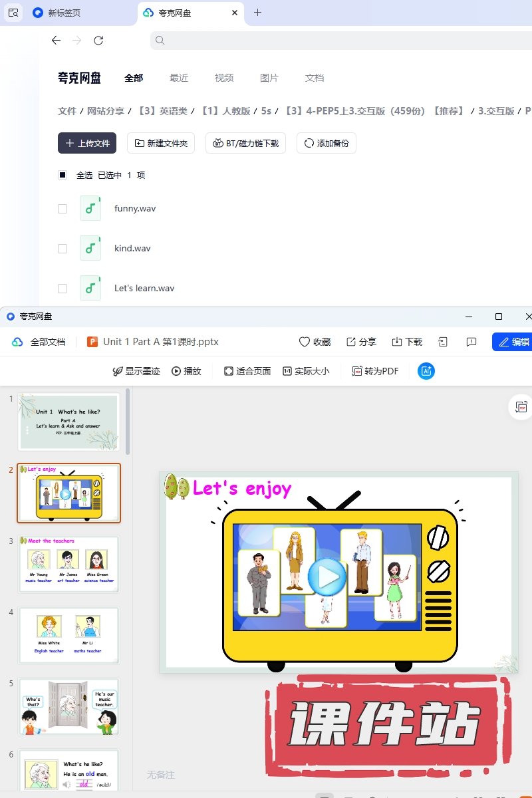Open a new browser tab with plus
Viewport: 532px width, 798px height.
coord(258,13)
